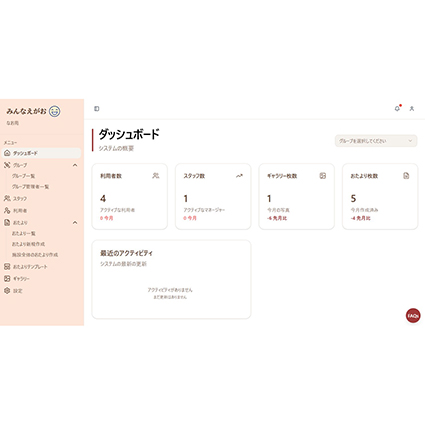The height and width of the screenshot is (425, 425).
Task: Click the -6 先月比 text
Action: [277, 218]
